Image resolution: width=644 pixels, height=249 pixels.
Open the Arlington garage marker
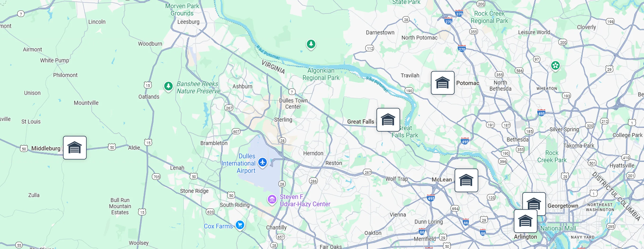pyautogui.click(x=525, y=221)
